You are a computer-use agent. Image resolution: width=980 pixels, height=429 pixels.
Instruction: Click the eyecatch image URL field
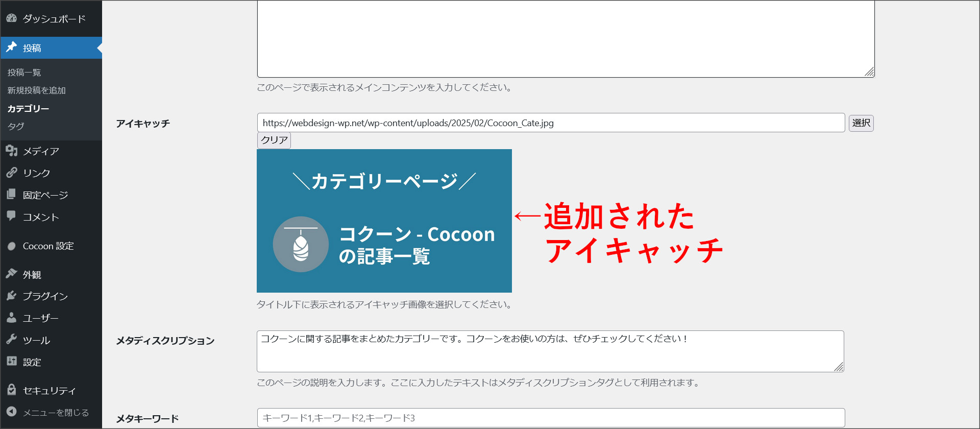(551, 123)
